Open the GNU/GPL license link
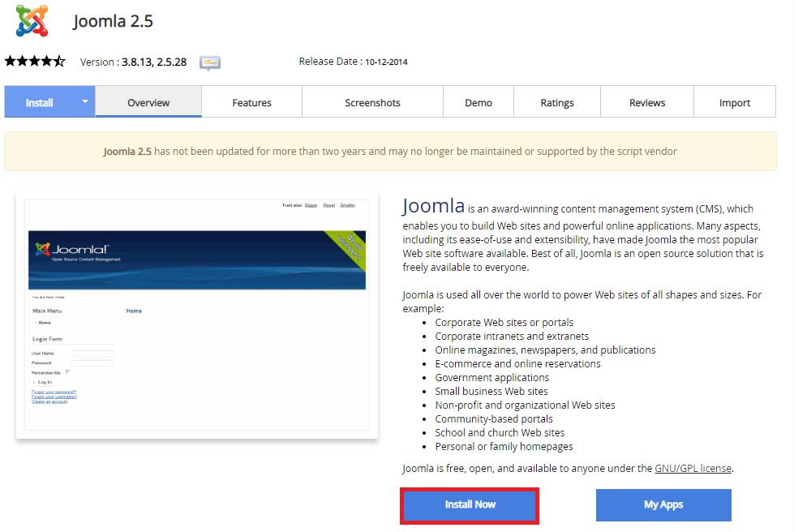Viewport: 794px width, 532px height. pos(693,468)
